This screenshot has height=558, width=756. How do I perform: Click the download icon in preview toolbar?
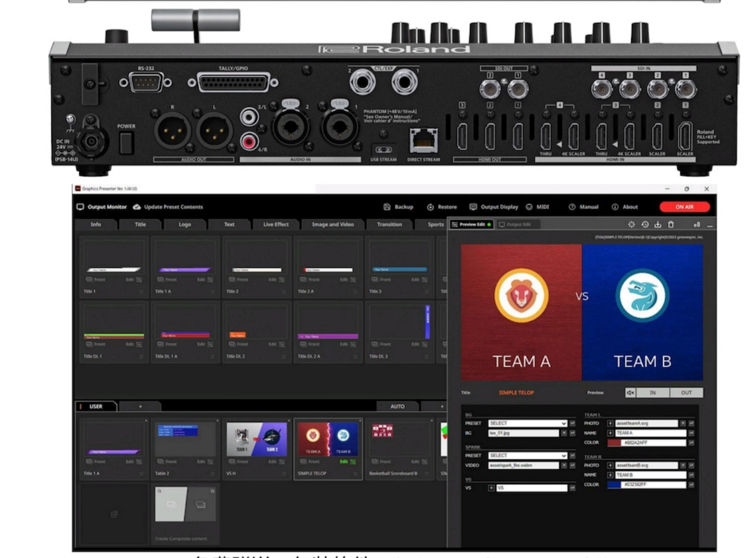(x=658, y=224)
